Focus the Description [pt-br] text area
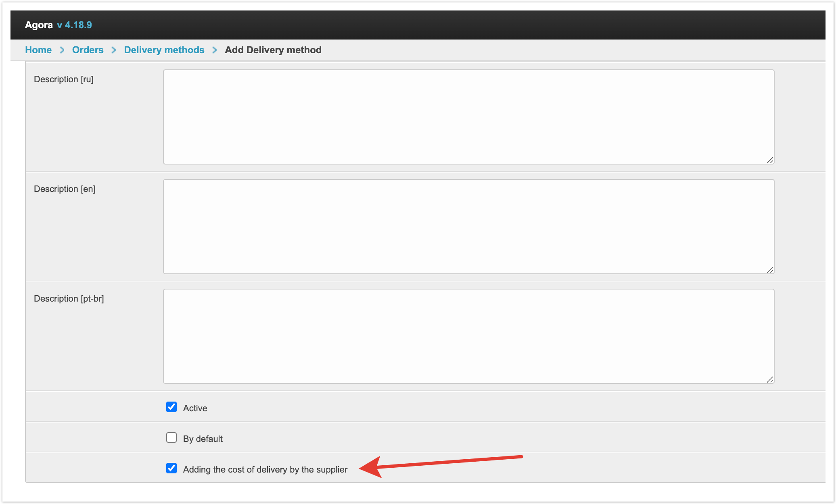The width and height of the screenshot is (836, 504). click(x=468, y=336)
